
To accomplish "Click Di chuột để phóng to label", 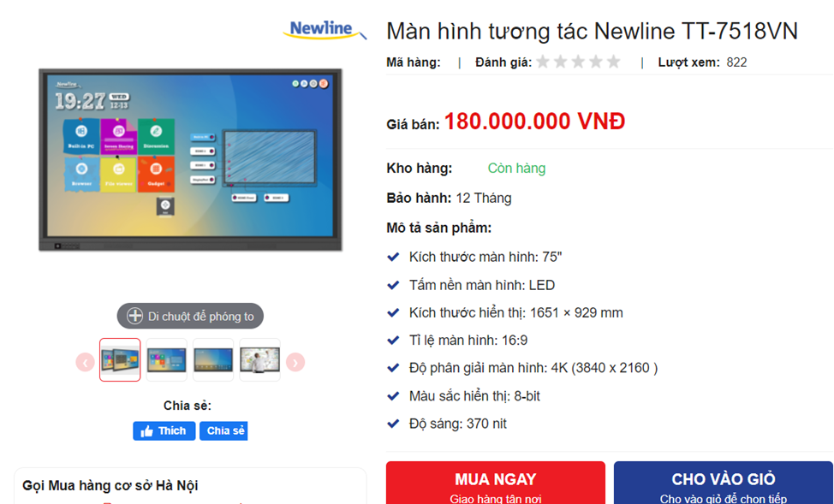I will 201,317.
